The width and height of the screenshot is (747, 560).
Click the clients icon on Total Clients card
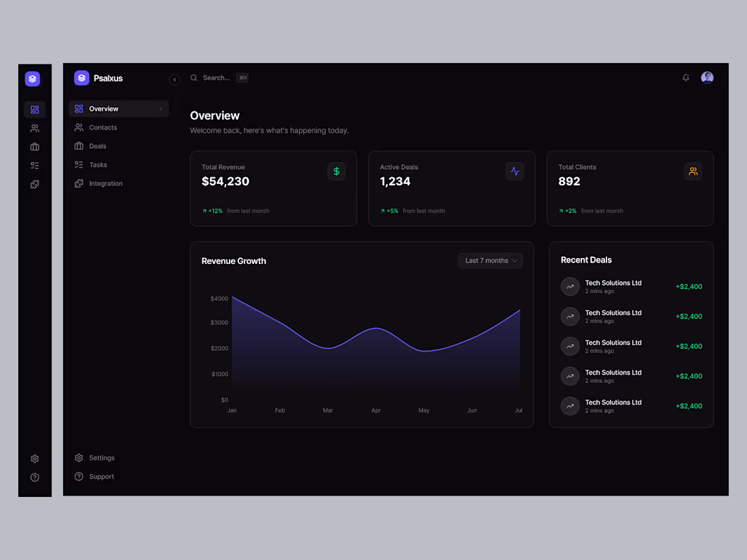(x=693, y=171)
